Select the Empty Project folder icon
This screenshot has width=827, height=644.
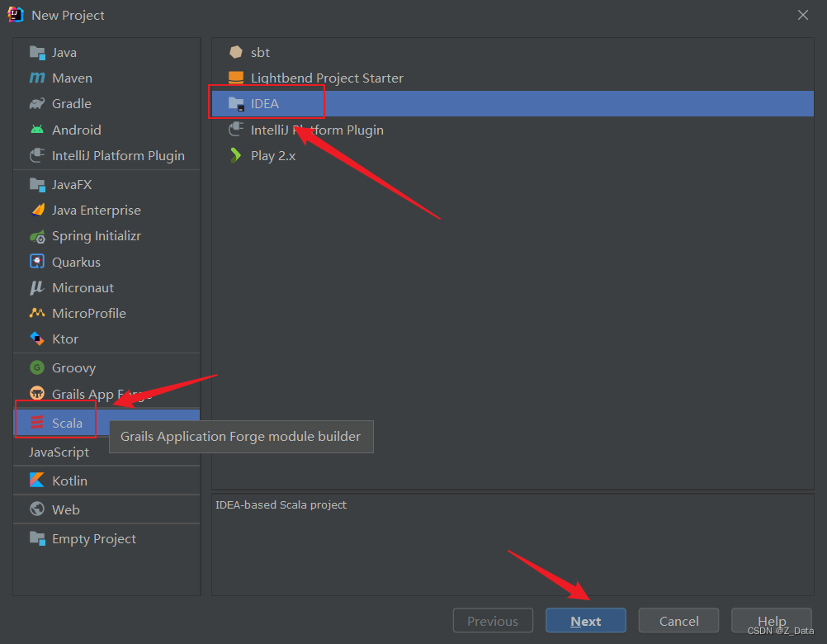pos(37,538)
